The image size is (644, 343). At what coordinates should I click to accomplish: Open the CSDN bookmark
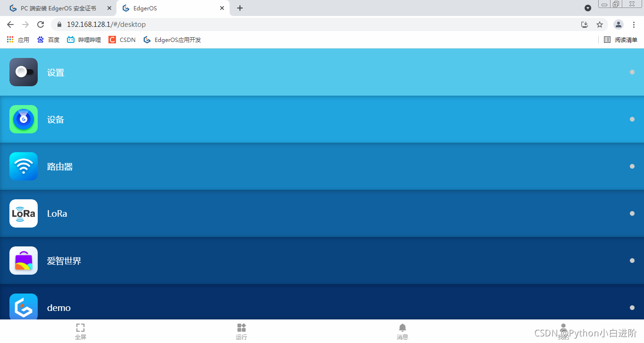[122, 40]
